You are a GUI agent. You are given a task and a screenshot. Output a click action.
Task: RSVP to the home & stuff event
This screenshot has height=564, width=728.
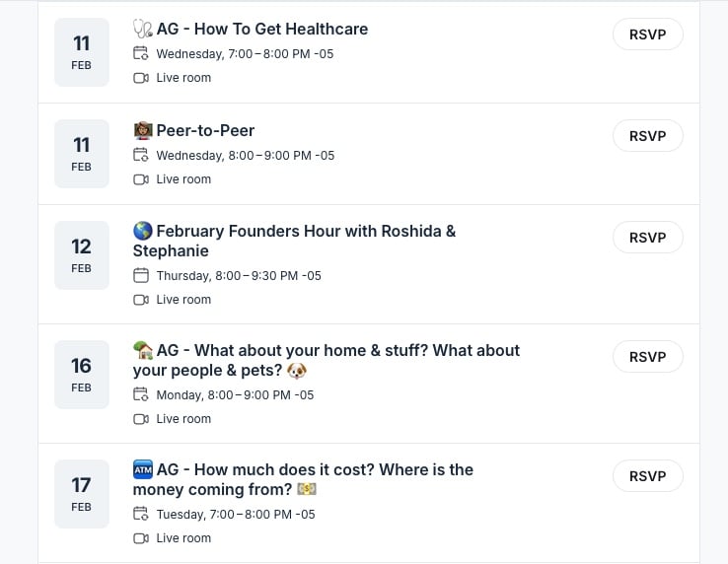647,357
